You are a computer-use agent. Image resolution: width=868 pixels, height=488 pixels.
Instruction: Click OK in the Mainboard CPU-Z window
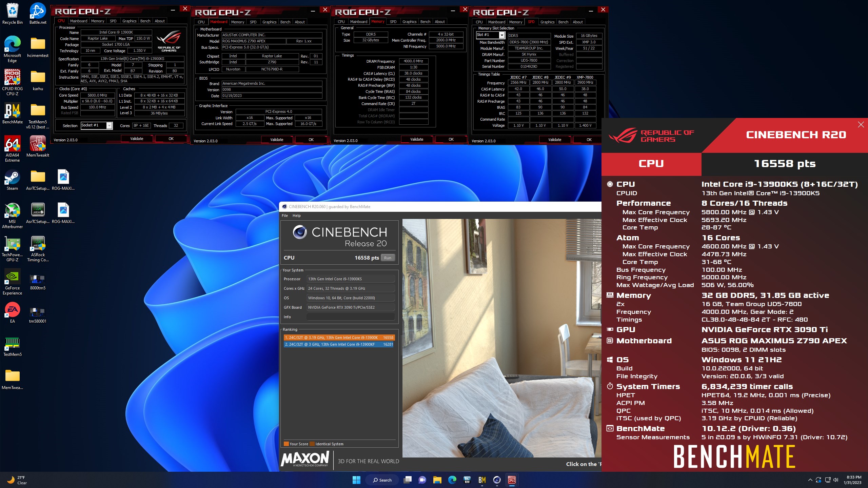pyautogui.click(x=311, y=140)
